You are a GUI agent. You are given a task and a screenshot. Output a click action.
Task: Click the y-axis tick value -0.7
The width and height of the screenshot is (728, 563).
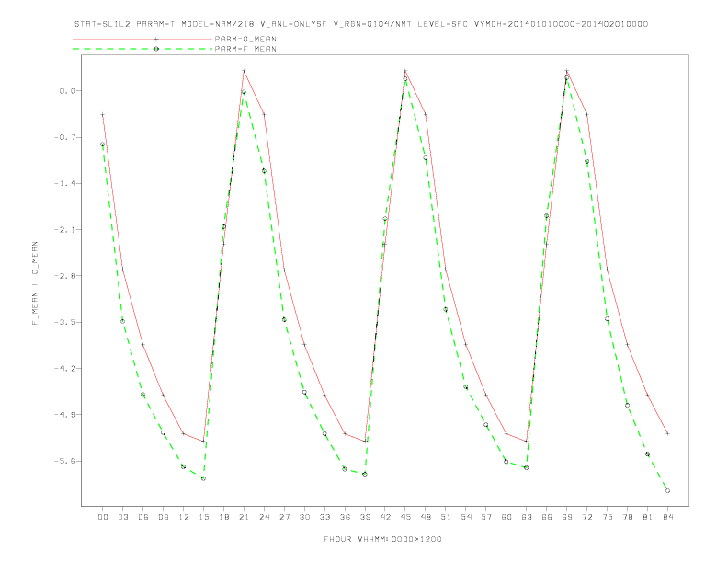(x=65, y=137)
